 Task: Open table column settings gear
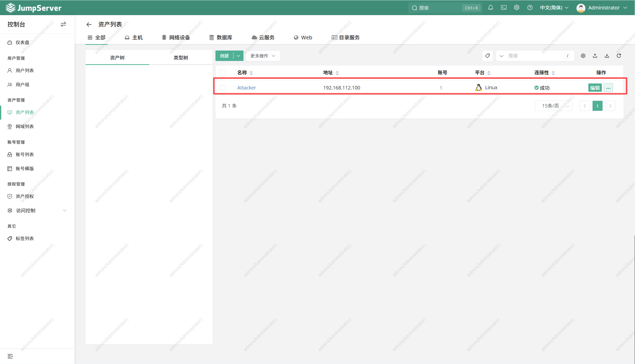[583, 56]
